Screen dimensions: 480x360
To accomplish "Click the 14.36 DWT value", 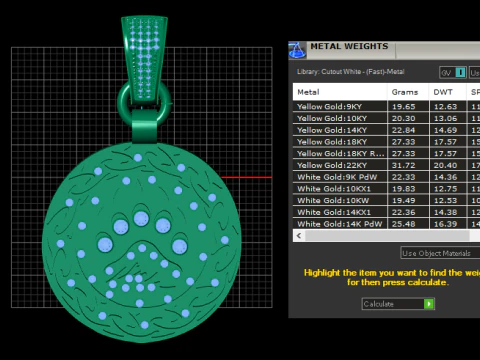I will click(x=446, y=177).
